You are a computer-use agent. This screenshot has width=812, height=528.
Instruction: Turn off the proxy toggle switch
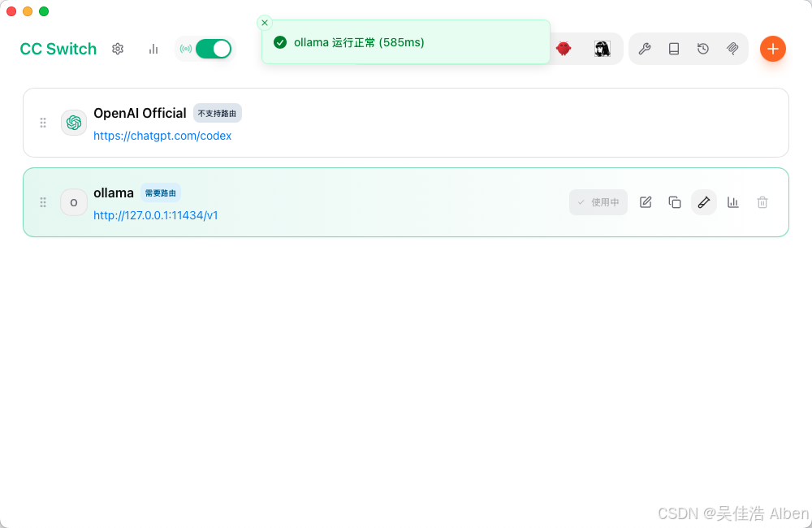[214, 49]
